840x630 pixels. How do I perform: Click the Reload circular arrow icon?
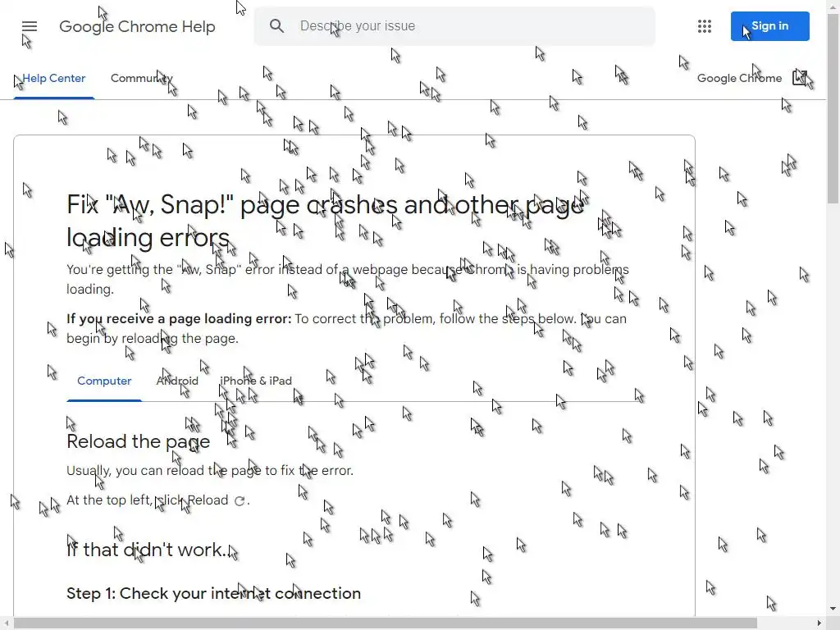pyautogui.click(x=240, y=500)
